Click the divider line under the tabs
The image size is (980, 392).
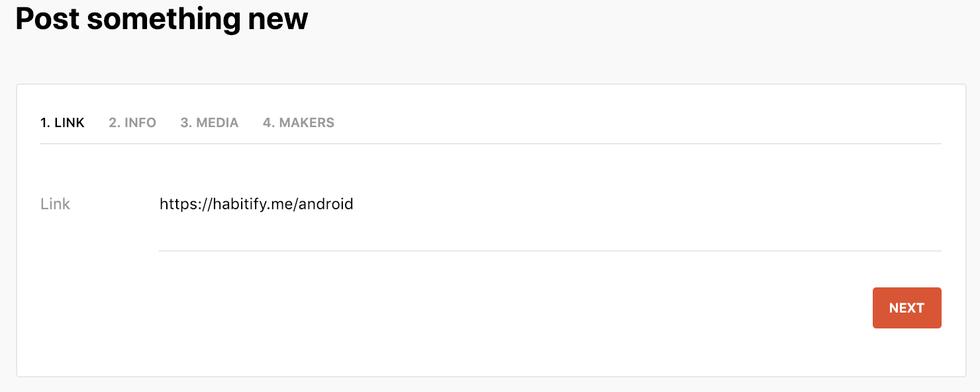490,143
